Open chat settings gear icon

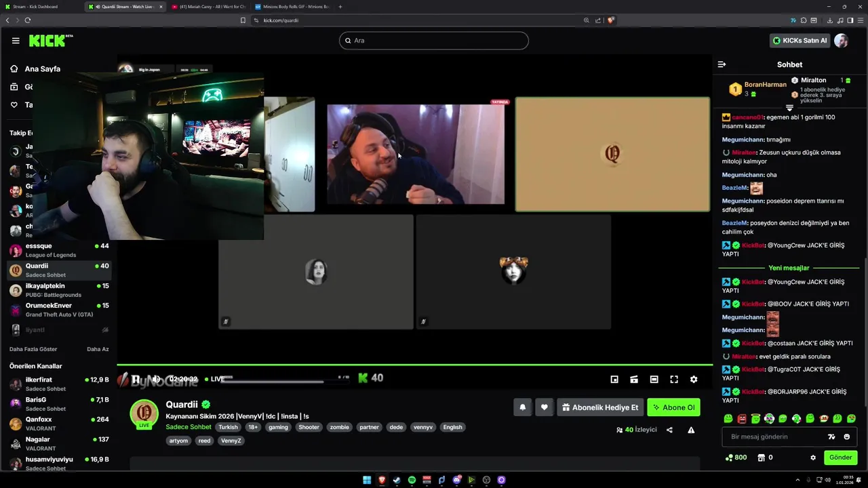813,457
